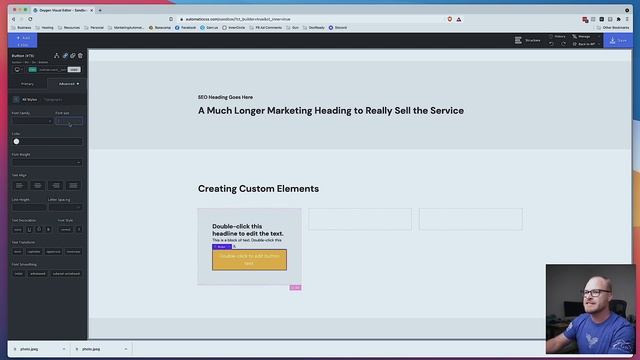
Task: Set Text Align to right
Action: click(x=56, y=186)
